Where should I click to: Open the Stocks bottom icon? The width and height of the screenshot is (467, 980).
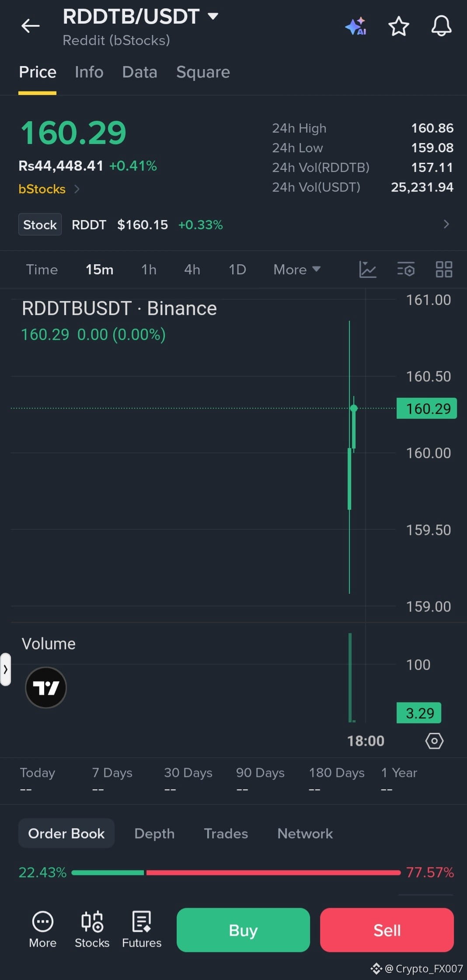click(x=92, y=929)
